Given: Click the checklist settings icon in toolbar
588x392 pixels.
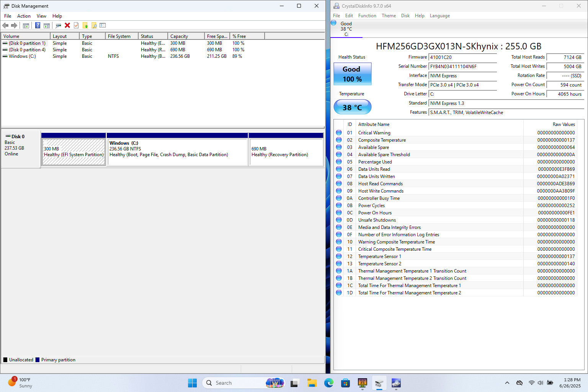Looking at the screenshot, I should coord(103,25).
